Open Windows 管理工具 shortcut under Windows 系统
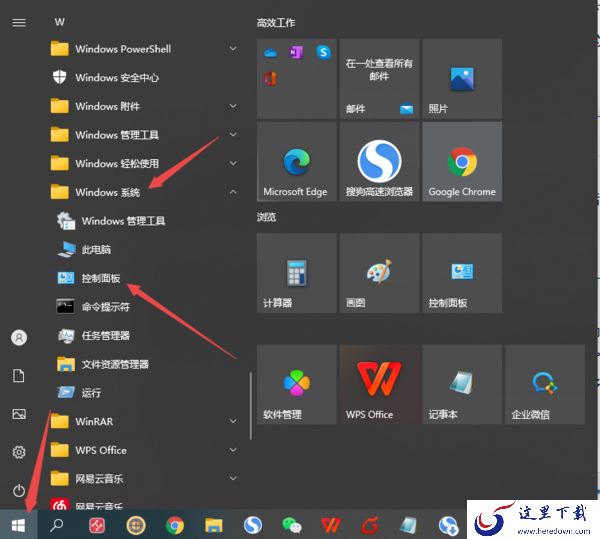 click(x=143, y=221)
